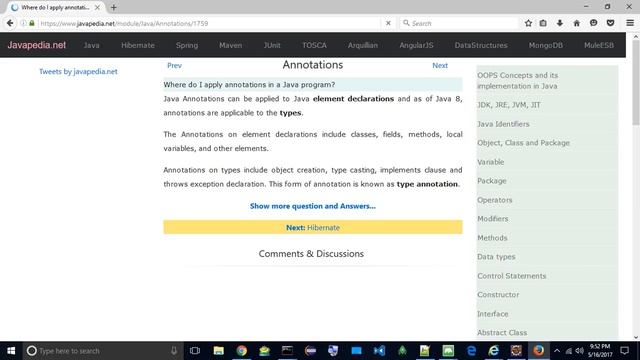Click the 'Type here to search' taskbar box
The height and width of the screenshot is (360, 640).
[x=102, y=351]
